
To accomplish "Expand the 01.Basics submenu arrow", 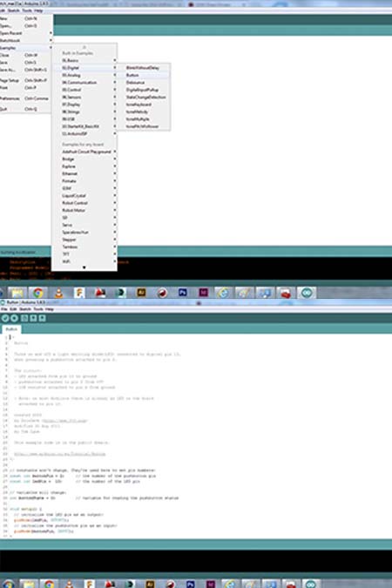I will tap(115, 60).
